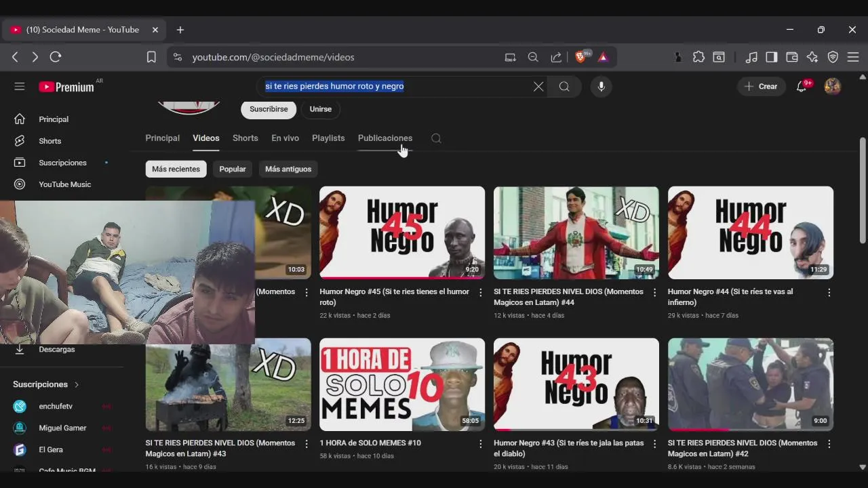868x488 pixels.
Task: Select the Popular filter chip
Action: tap(233, 169)
